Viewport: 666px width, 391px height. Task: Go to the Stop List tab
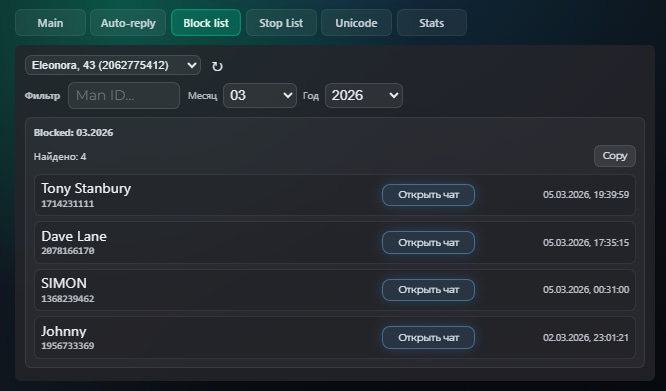click(281, 23)
